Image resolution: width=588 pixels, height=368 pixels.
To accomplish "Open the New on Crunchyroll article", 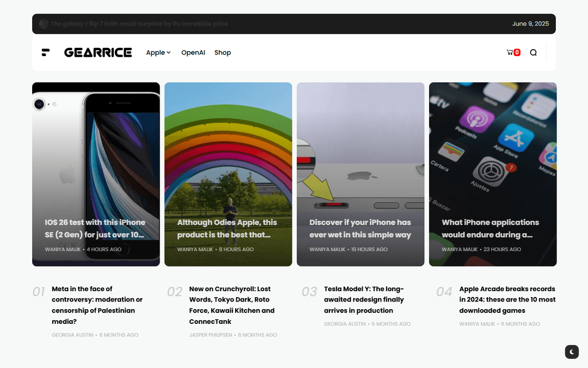I will pos(232,305).
